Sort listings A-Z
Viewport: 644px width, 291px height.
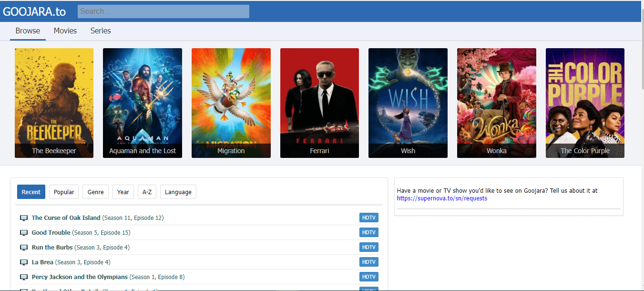pyautogui.click(x=147, y=192)
